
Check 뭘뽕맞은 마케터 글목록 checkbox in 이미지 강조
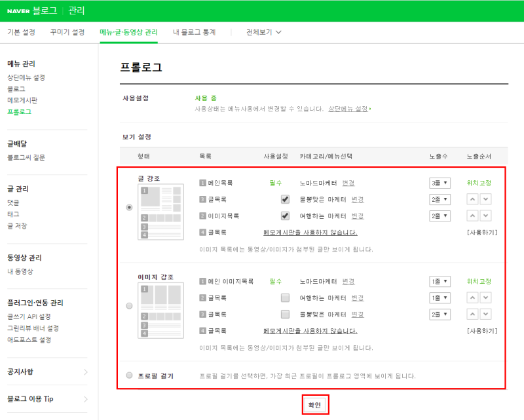point(285,314)
